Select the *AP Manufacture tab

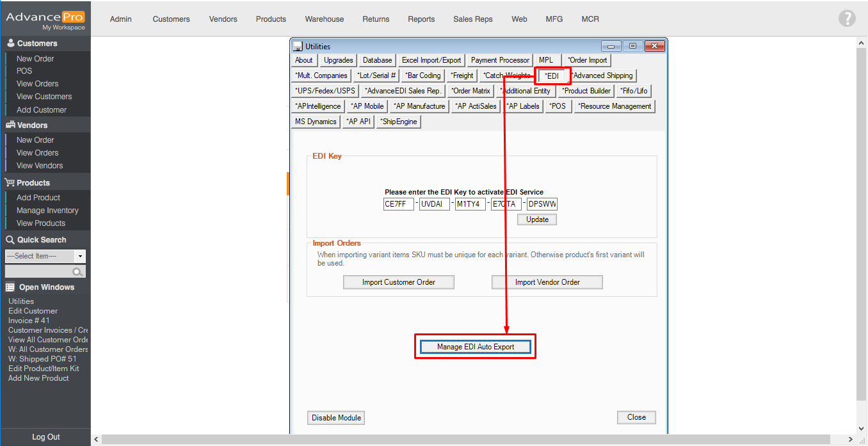pos(419,106)
